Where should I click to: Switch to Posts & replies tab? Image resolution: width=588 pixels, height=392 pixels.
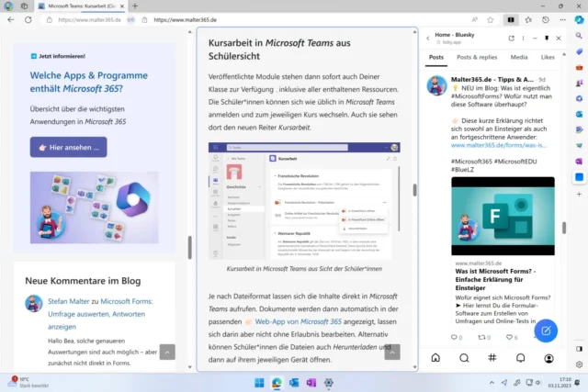pyautogui.click(x=477, y=57)
